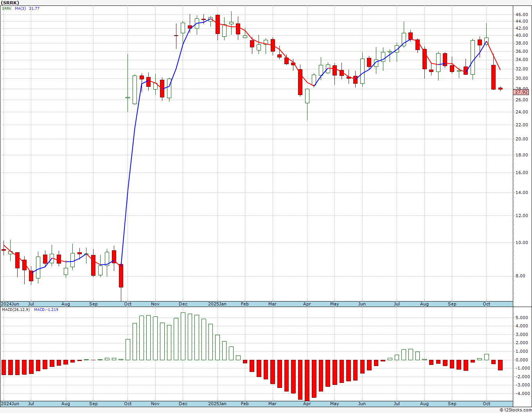This screenshot has width=532, height=413.
Task: Select Nov on the price chart time axis
Action: tap(155, 304)
